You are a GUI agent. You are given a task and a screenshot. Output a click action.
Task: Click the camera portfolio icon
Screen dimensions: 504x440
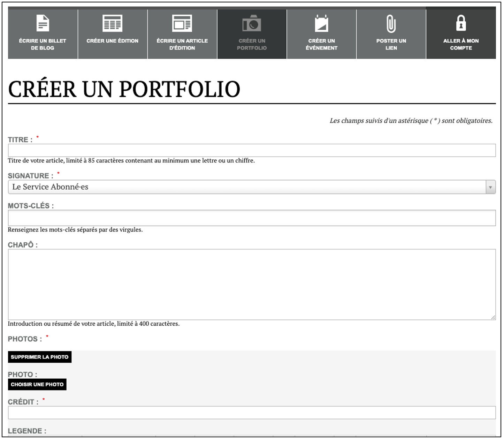coord(252,23)
